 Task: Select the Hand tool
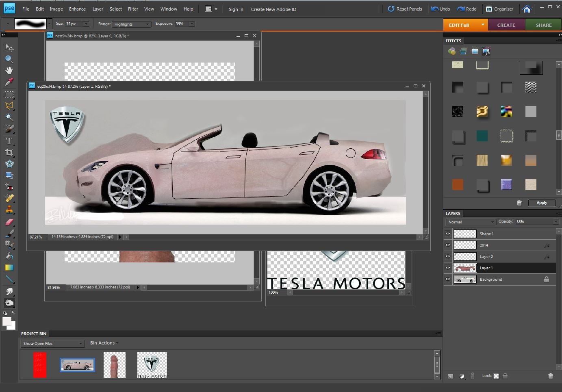9,70
